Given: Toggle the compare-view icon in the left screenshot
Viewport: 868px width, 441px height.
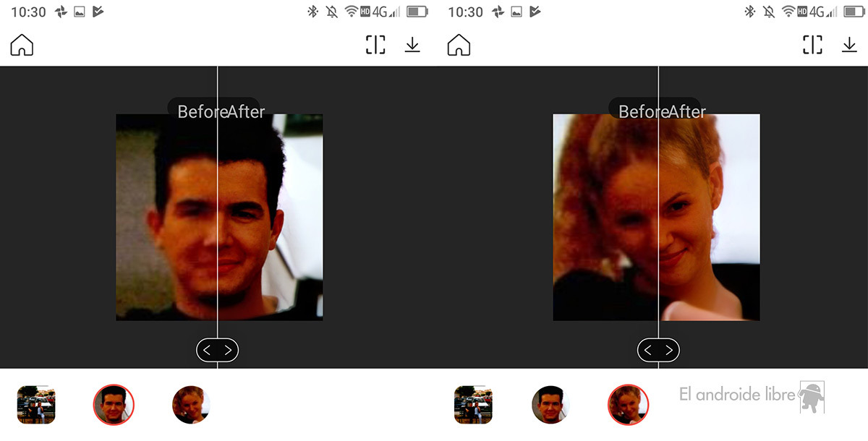Looking at the screenshot, I should [375, 45].
